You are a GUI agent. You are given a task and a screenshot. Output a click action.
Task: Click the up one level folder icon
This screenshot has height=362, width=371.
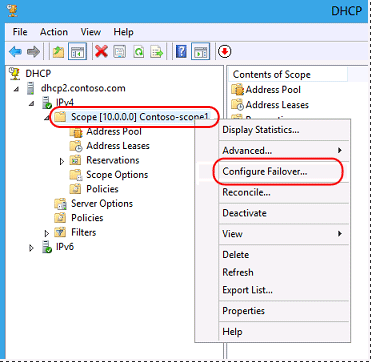[x=59, y=52]
